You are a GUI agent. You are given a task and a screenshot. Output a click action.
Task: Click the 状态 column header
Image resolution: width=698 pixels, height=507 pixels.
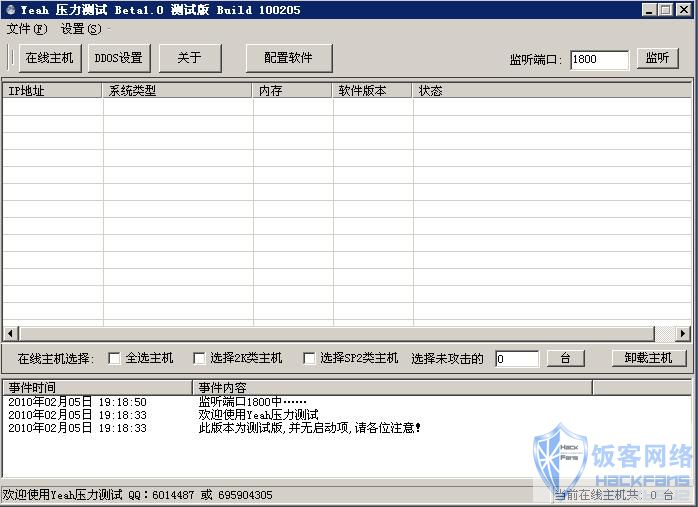click(x=552, y=91)
